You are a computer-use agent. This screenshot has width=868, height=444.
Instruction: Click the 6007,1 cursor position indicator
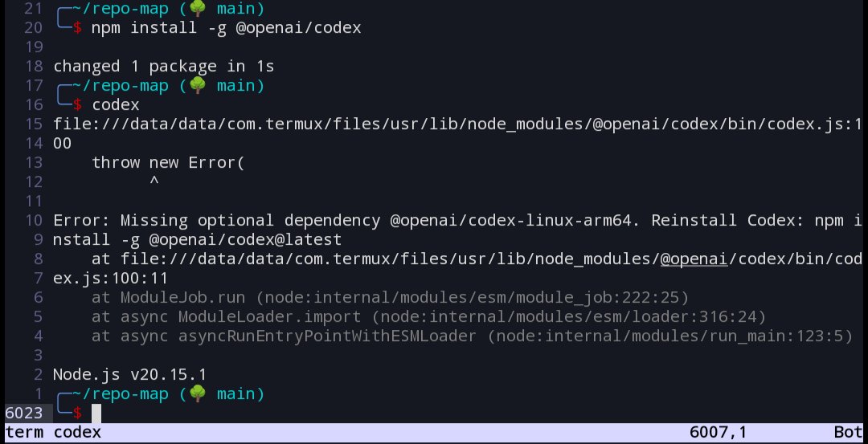coord(718,433)
